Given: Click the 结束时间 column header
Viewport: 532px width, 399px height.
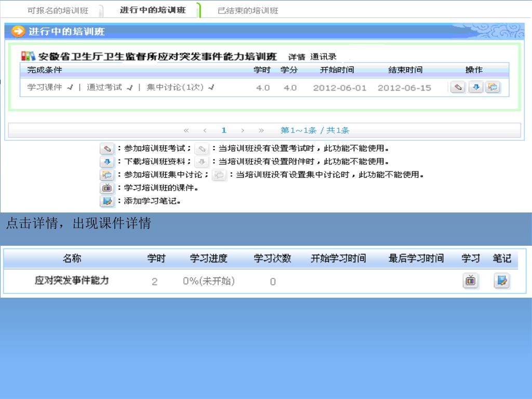Looking at the screenshot, I should click(405, 70).
